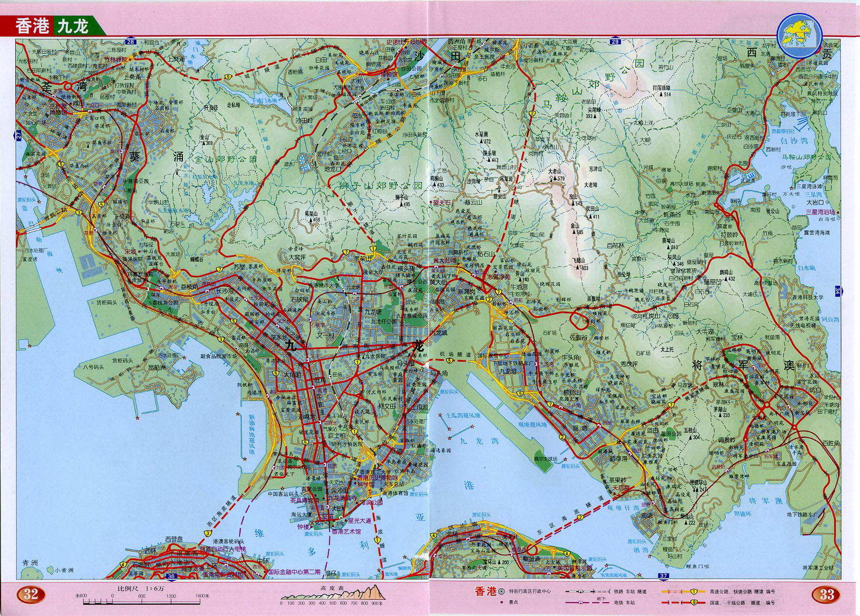Click the yellow route 9 shield in legend
The image size is (860, 616).
[693, 602]
